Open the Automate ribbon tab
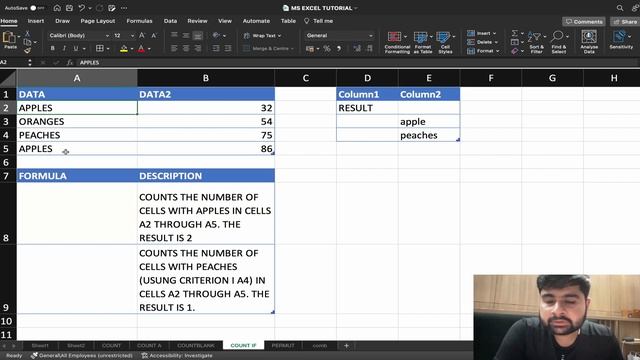This screenshot has width=640, height=360. [x=256, y=21]
